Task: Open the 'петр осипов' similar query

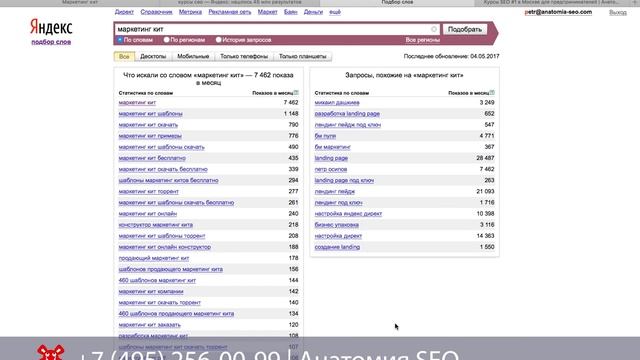Action: tap(331, 169)
